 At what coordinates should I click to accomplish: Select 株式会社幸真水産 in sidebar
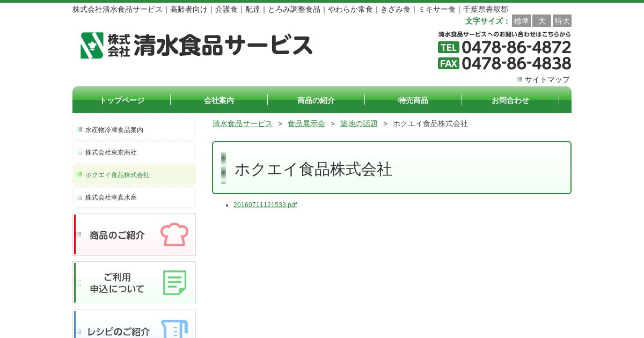[134, 197]
